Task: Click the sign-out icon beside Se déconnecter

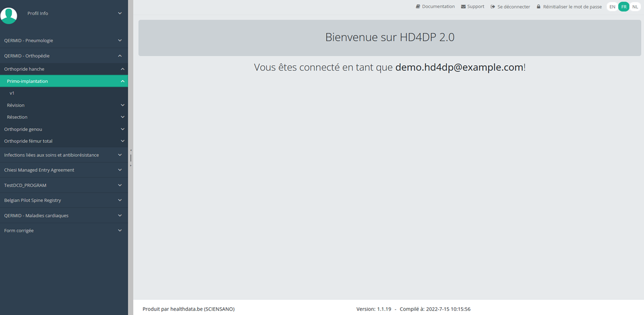Action: (x=493, y=7)
